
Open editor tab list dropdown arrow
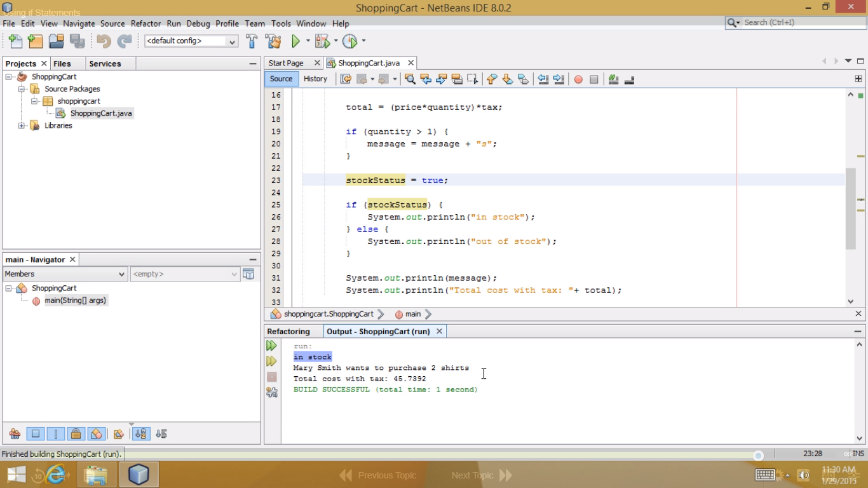coord(848,62)
